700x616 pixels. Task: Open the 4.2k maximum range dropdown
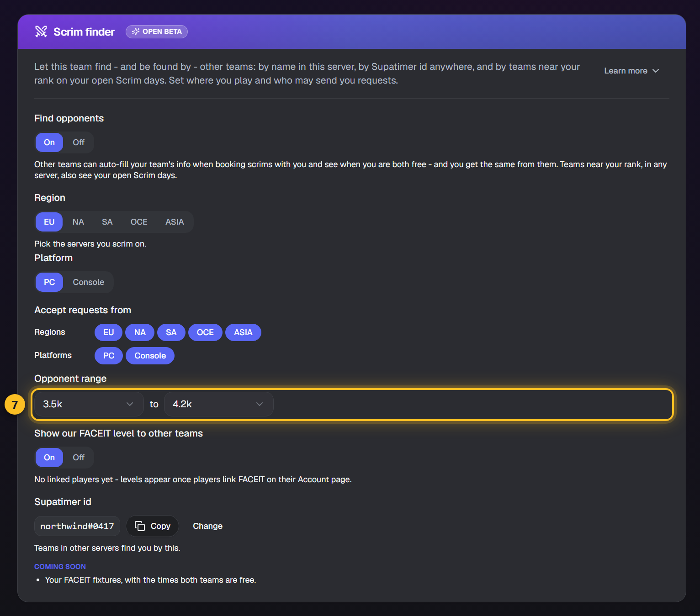219,404
